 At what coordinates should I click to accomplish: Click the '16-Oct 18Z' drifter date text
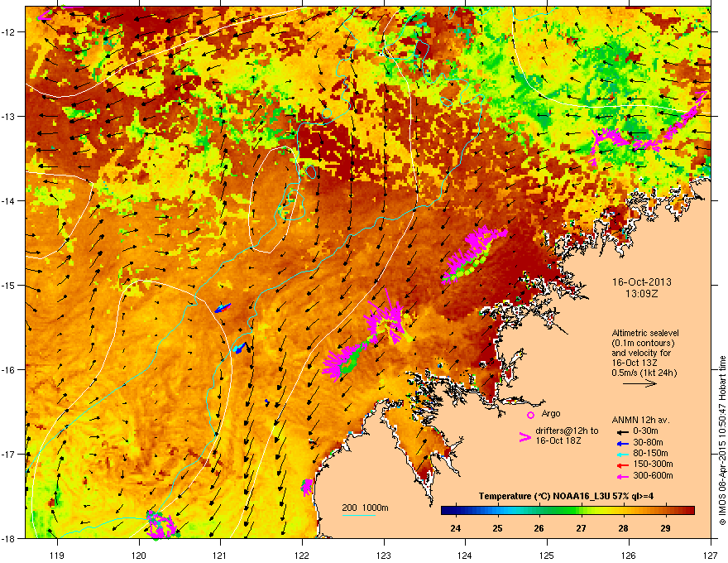click(x=558, y=440)
